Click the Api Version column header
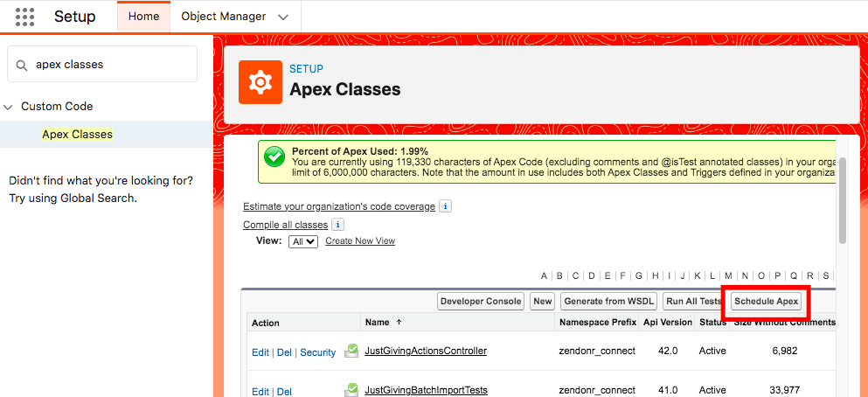Viewport: 868px width, 397px height. [x=666, y=323]
